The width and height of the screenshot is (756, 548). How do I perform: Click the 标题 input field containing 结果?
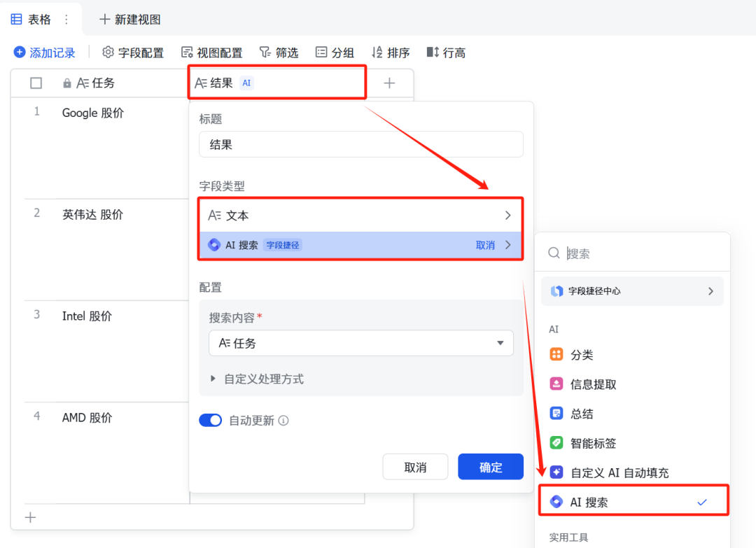coord(361,144)
